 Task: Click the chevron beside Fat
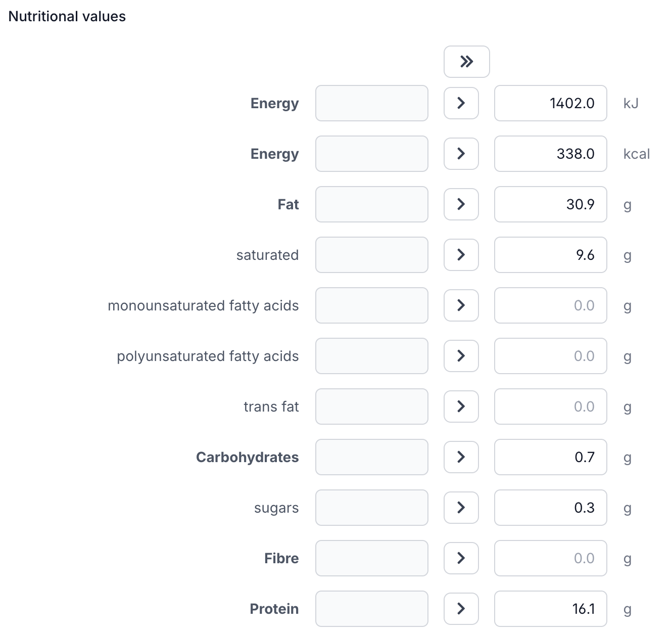point(461,204)
